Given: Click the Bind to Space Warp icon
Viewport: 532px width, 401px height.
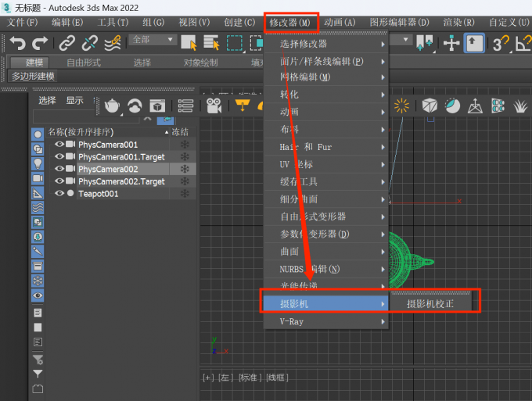Looking at the screenshot, I should click(113, 43).
